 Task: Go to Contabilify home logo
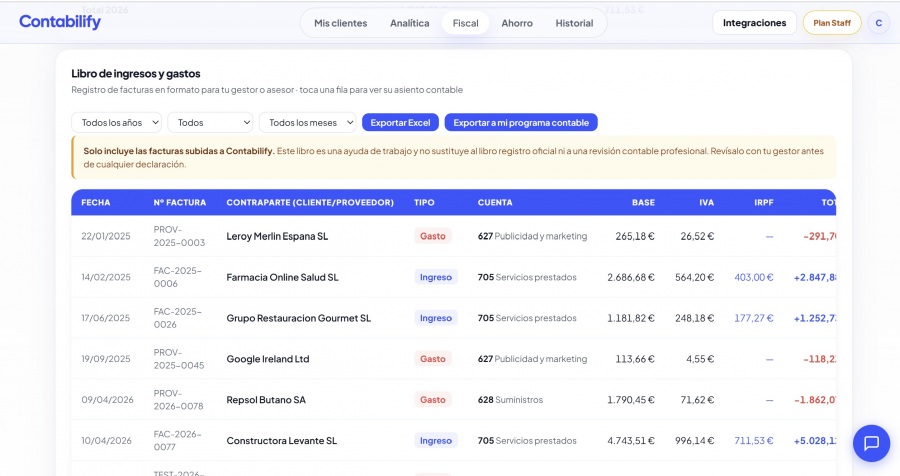click(60, 22)
